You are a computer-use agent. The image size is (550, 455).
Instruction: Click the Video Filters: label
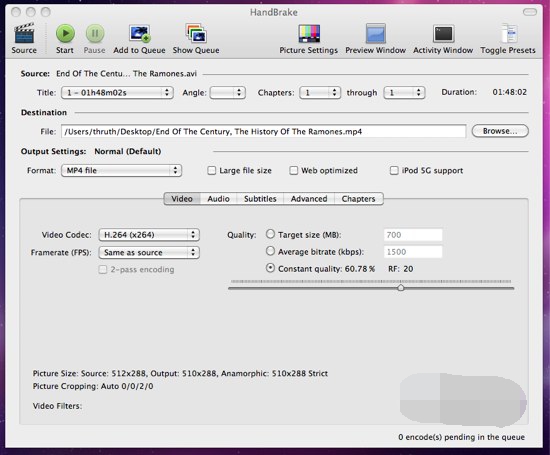tap(57, 406)
